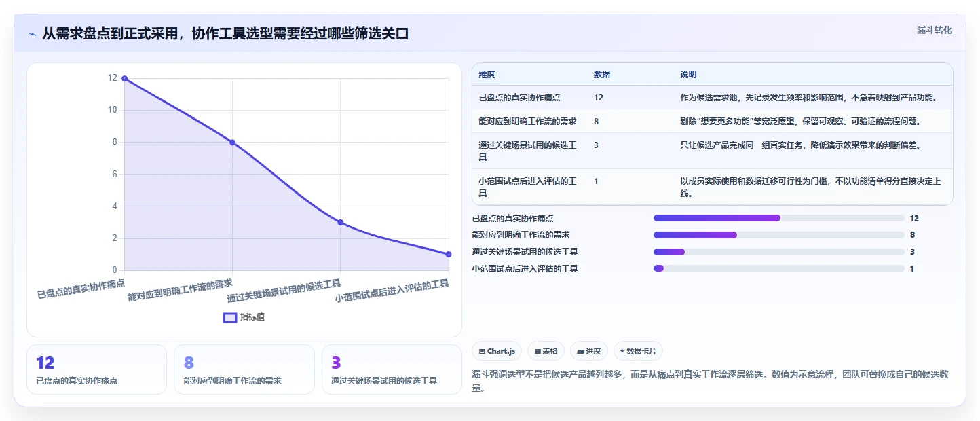This screenshot has height=421, width=980.
Task: Click description starting 剔除“想要更多功能”
Action: (800, 121)
